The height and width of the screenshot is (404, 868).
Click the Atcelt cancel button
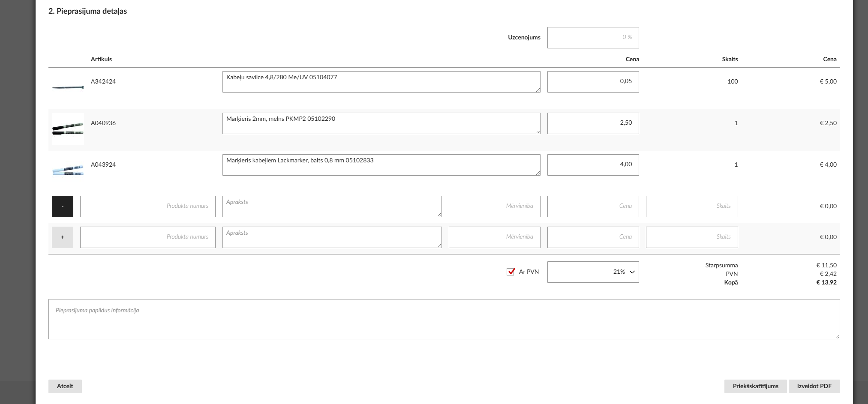pyautogui.click(x=65, y=386)
